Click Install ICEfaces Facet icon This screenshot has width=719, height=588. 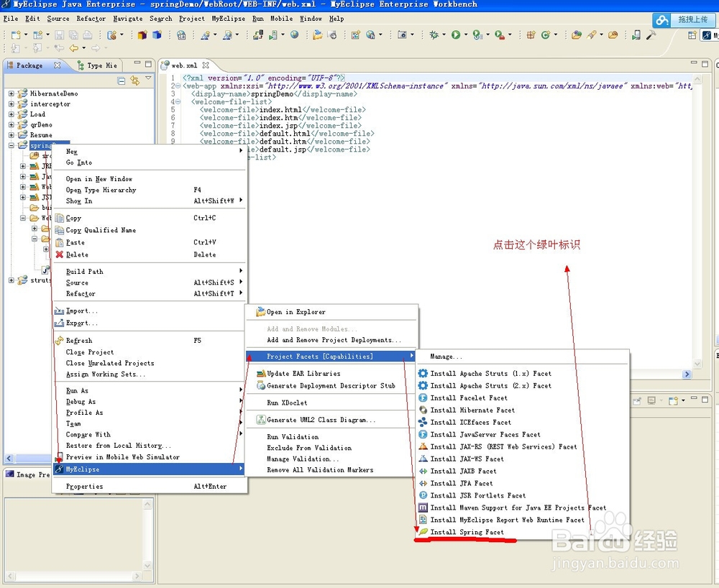point(423,422)
